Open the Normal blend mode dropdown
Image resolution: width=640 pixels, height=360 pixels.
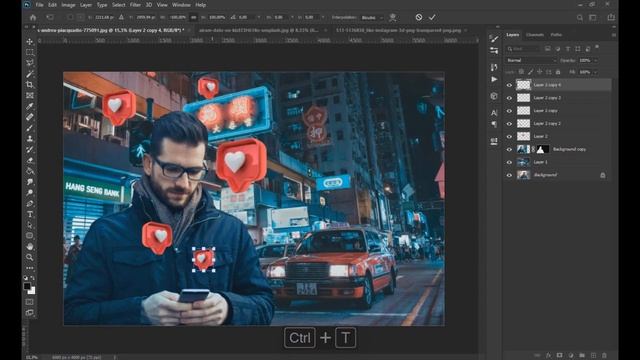[531, 60]
